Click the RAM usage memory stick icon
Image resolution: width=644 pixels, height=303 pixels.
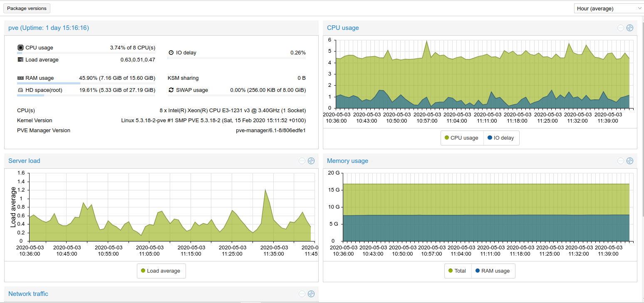(x=20, y=78)
